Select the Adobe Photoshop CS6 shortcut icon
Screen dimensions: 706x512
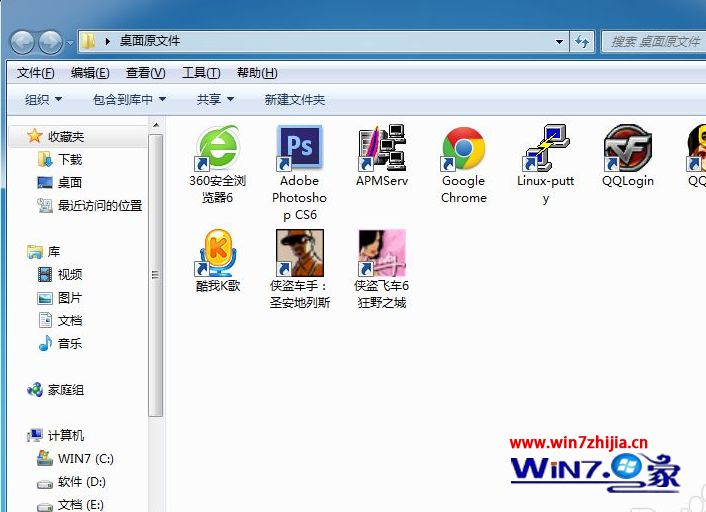click(299, 149)
